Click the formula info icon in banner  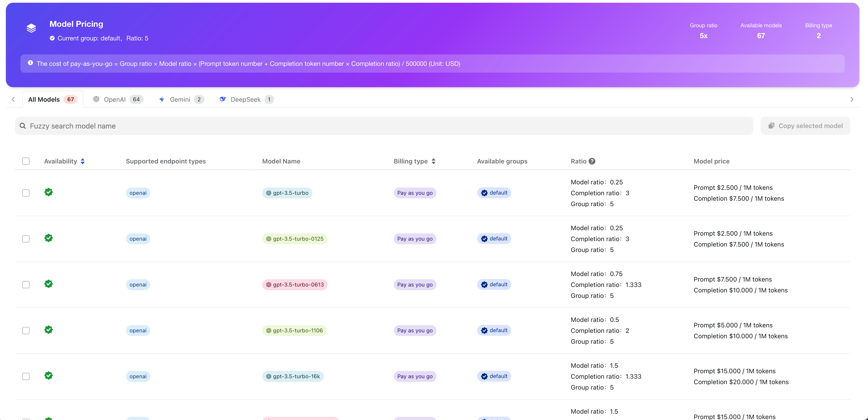point(30,63)
